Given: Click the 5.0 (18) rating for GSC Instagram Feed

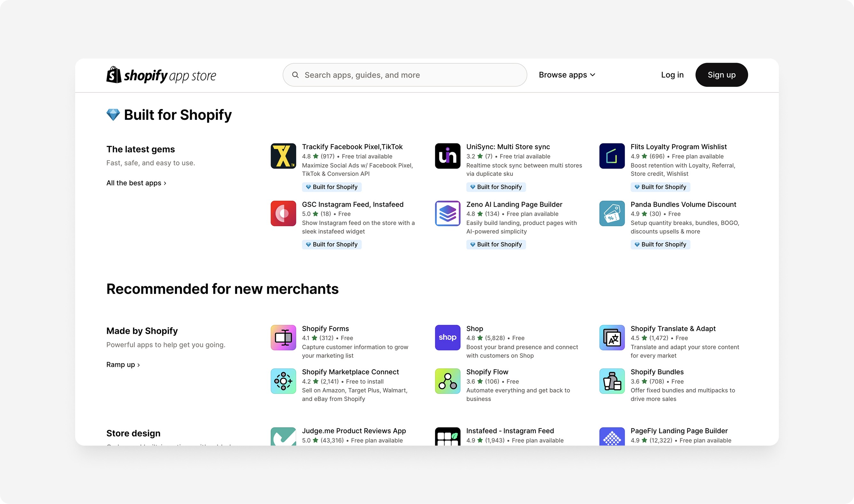Looking at the screenshot, I should click(x=316, y=214).
